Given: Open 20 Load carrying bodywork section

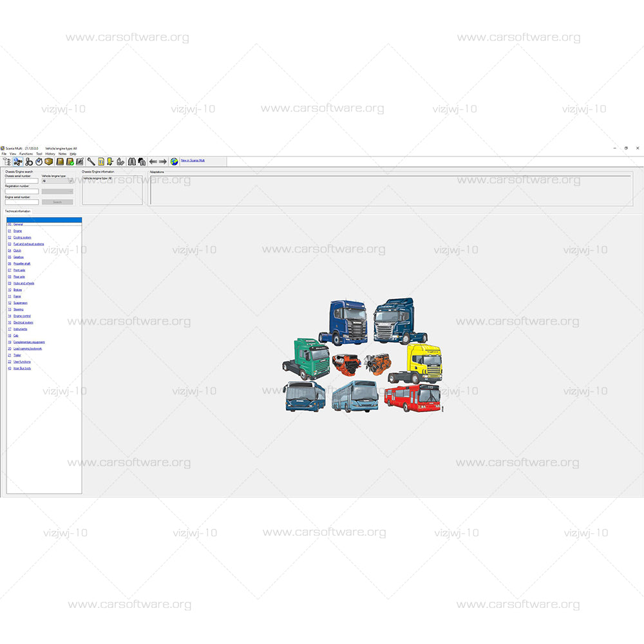Looking at the screenshot, I should (x=25, y=348).
